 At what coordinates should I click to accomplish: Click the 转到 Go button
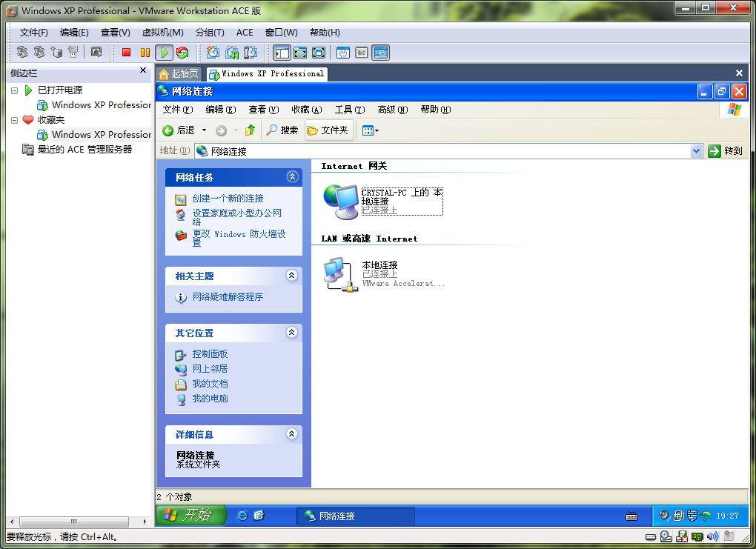(726, 151)
